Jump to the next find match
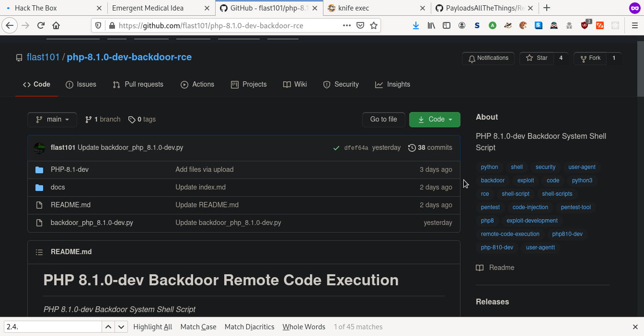 121,327
